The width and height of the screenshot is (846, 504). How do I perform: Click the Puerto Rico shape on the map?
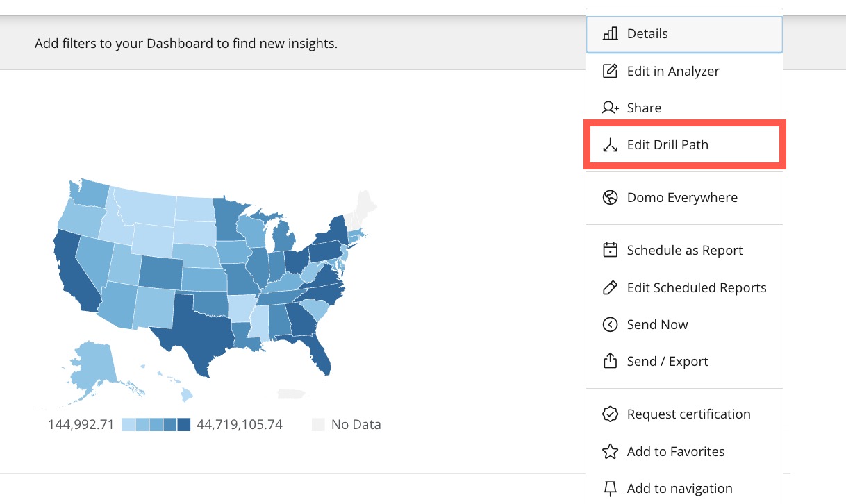click(292, 394)
